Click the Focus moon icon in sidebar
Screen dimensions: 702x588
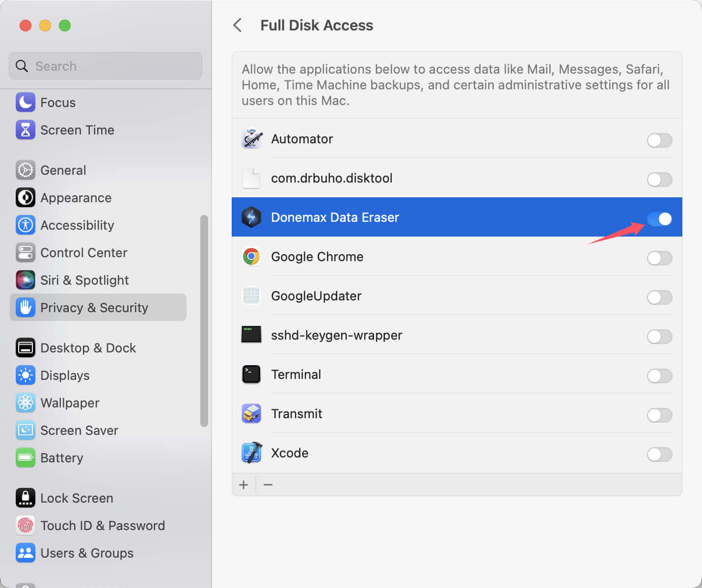pyautogui.click(x=25, y=102)
